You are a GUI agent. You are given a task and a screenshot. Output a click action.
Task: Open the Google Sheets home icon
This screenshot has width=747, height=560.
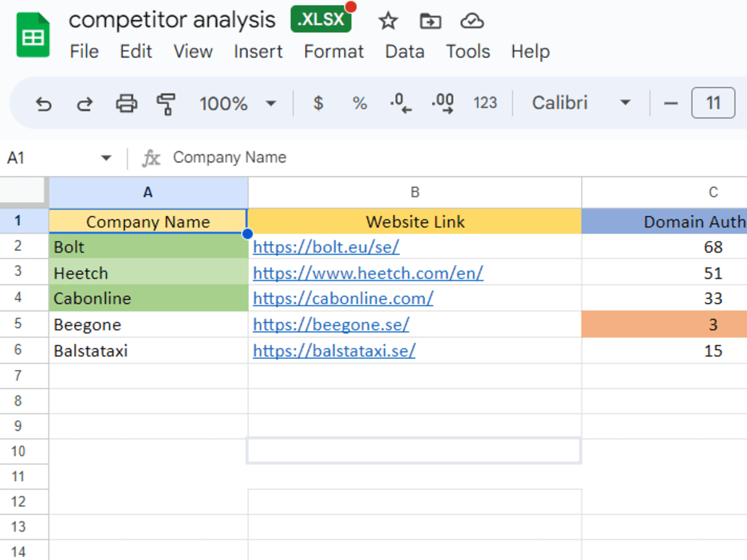point(33,35)
